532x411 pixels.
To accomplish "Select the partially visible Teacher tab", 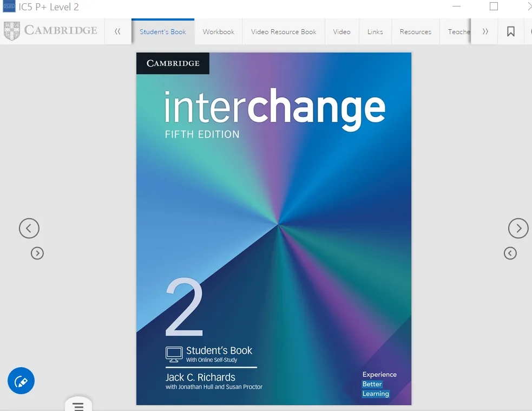I will click(455, 31).
